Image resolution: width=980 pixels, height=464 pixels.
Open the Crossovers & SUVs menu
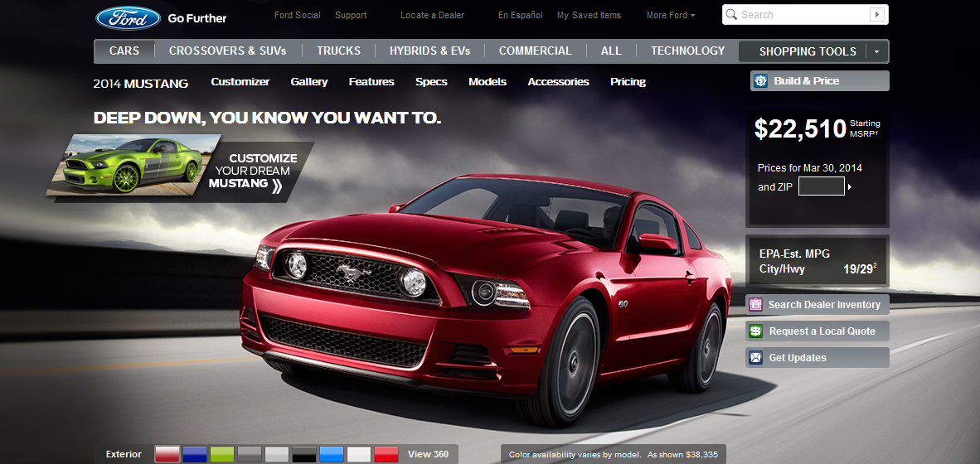227,51
